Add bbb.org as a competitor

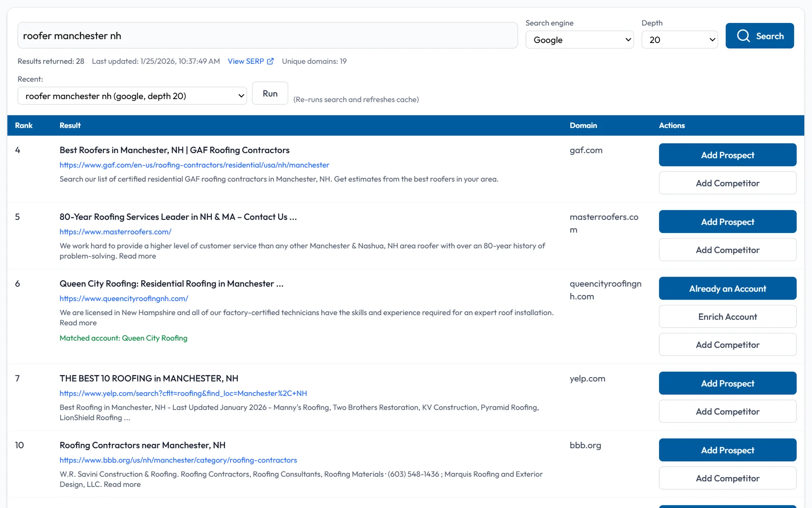(x=727, y=478)
